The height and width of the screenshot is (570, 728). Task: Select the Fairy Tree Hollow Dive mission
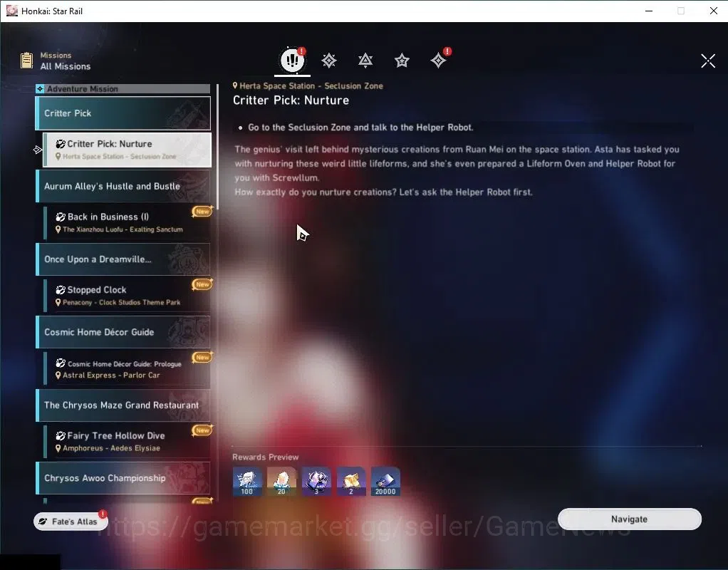[x=127, y=441]
